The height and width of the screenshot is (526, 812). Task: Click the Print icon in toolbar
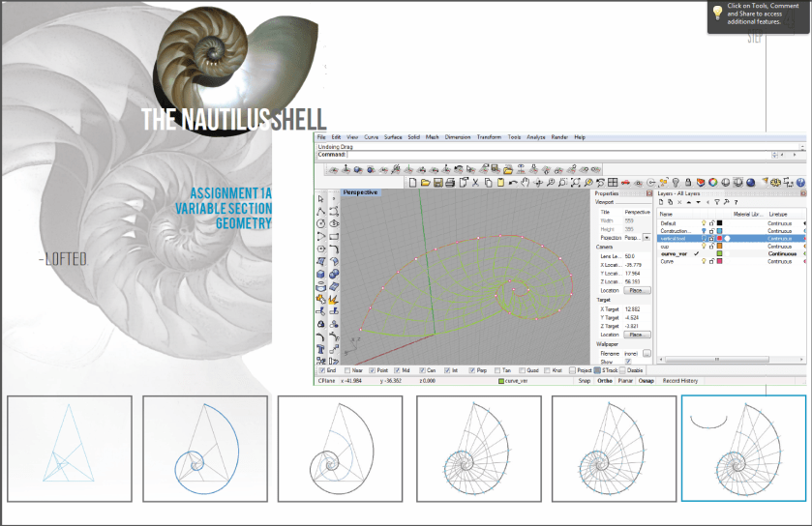click(x=450, y=182)
